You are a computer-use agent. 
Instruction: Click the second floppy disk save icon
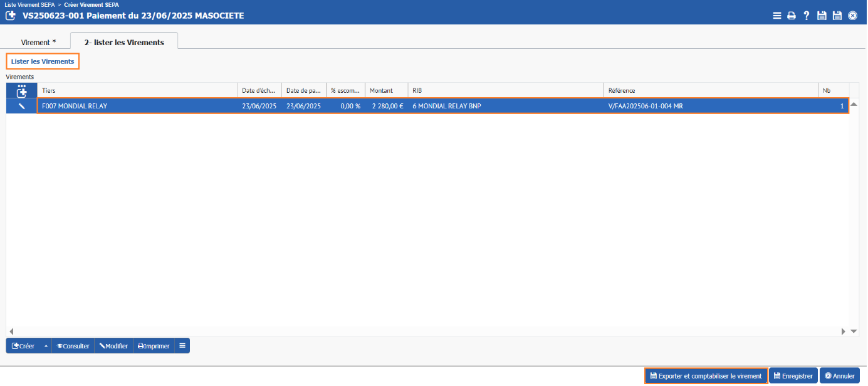tap(837, 16)
